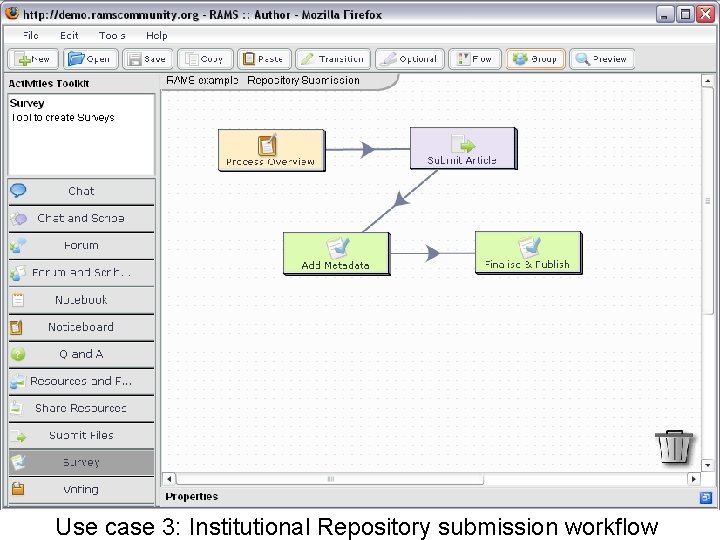
Task: Select the Submit Files activity
Action: pos(81,435)
